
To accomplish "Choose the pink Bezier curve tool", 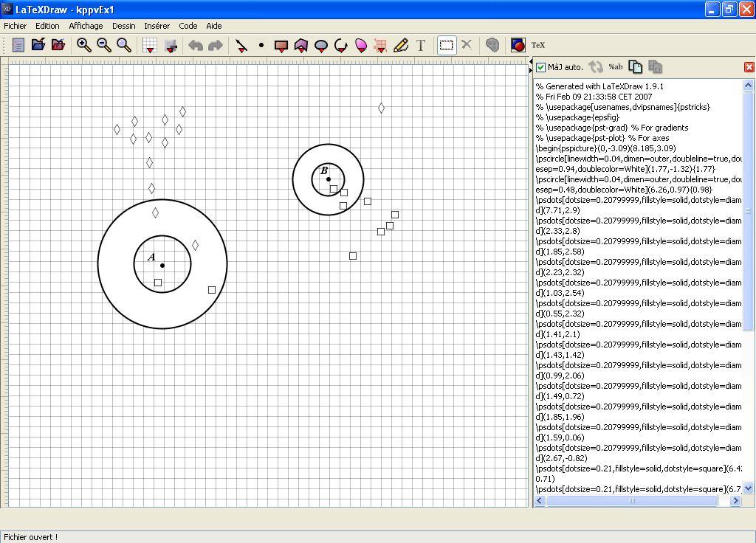I will tap(360, 45).
